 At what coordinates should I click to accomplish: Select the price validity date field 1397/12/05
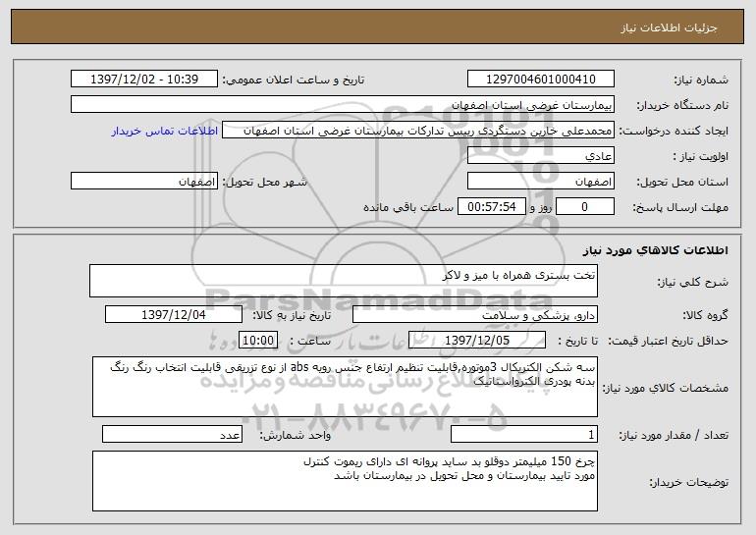[477, 341]
